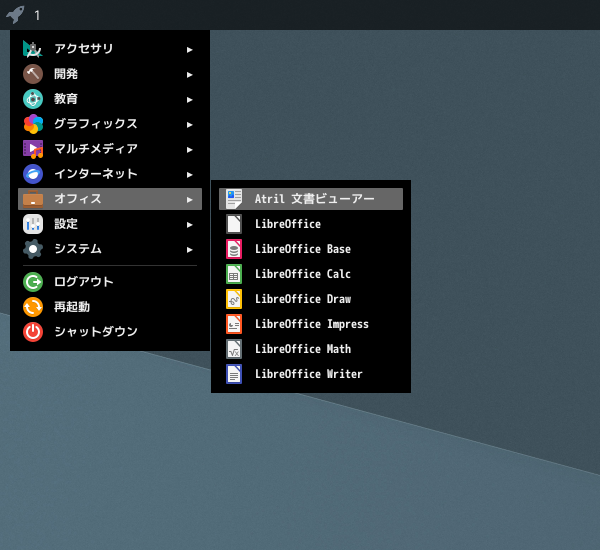This screenshot has width=600, height=550.
Task: Click the マルチメディア film icon
Action: point(33,149)
